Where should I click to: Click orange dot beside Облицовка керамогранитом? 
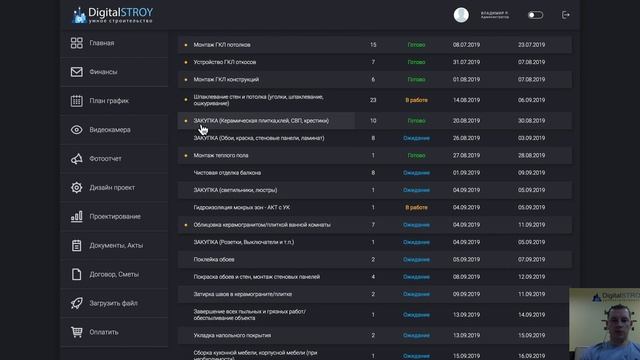(186, 225)
